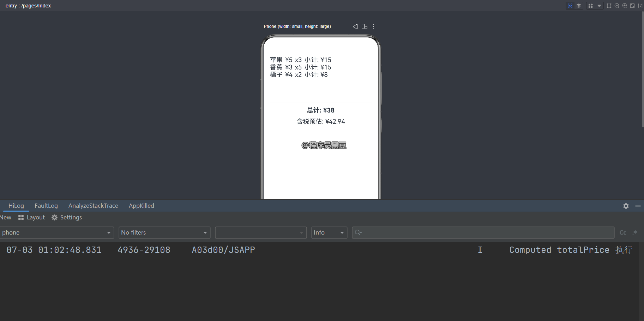Screen dimensions: 644x321
Task: Open log panel gear options
Action: [626, 206]
